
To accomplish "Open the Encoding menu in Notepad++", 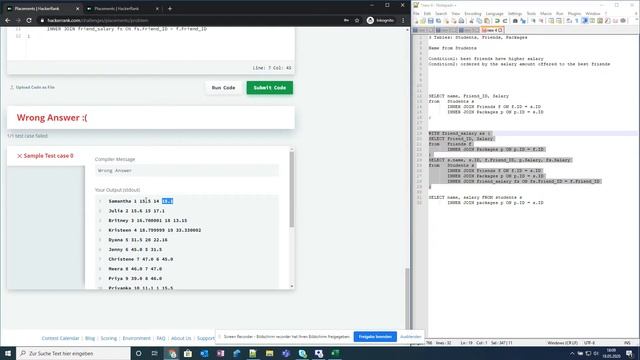I will 473,13.
